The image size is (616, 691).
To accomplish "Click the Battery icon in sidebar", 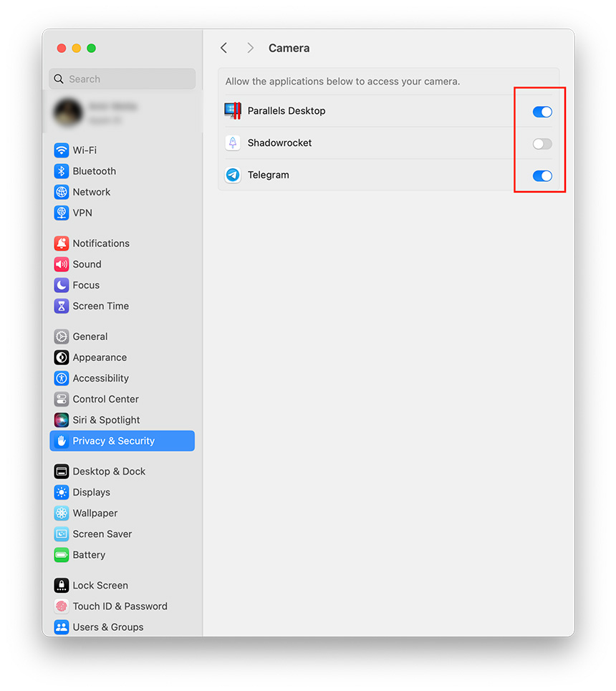I will tap(62, 555).
